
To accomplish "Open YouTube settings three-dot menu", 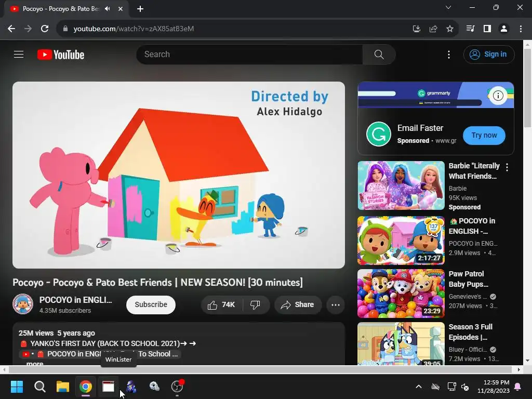I will 449,54.
